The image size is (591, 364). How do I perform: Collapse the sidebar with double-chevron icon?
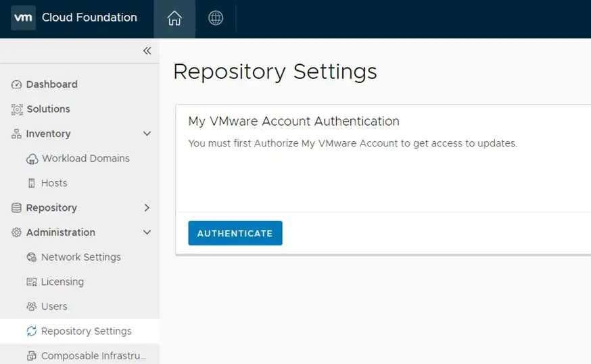[x=147, y=51]
